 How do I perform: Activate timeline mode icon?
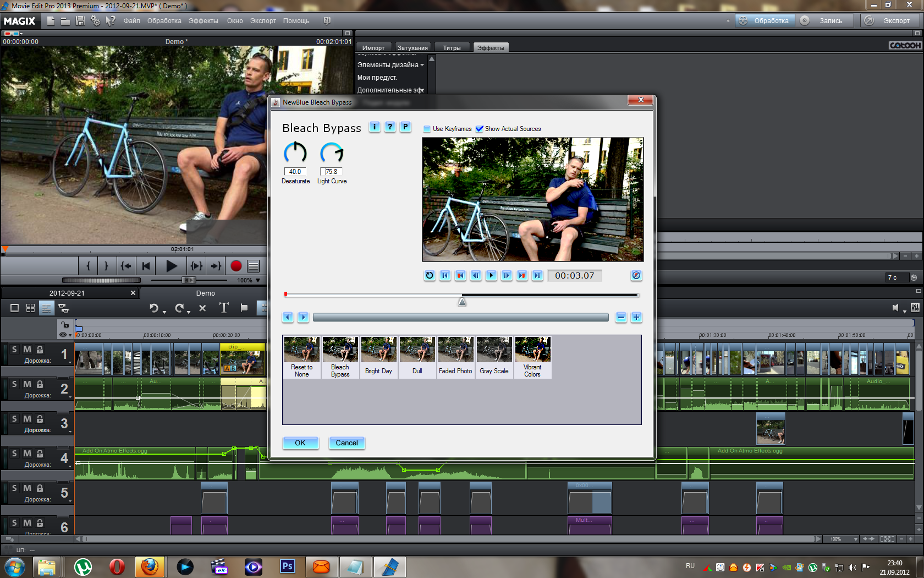click(x=46, y=308)
